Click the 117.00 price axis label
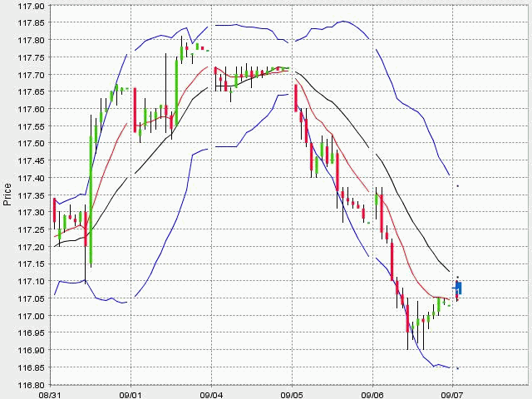Viewport: 532px width, 399px height. coord(31,316)
